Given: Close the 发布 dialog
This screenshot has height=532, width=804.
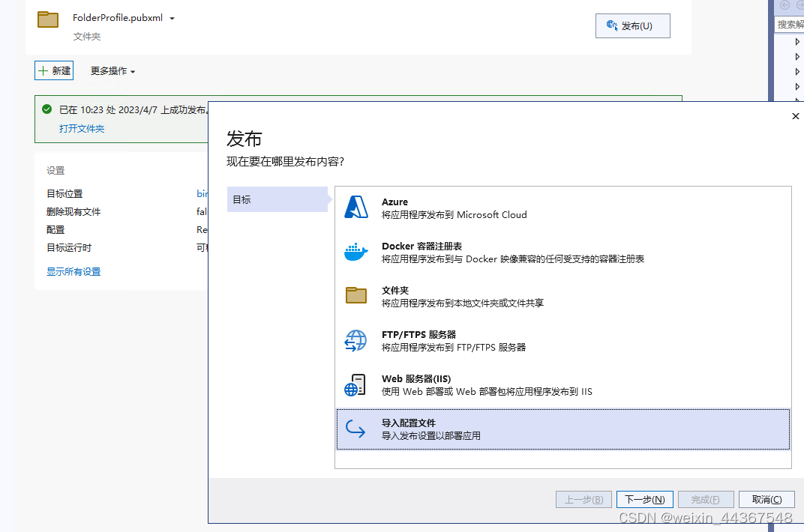Looking at the screenshot, I should click(795, 116).
